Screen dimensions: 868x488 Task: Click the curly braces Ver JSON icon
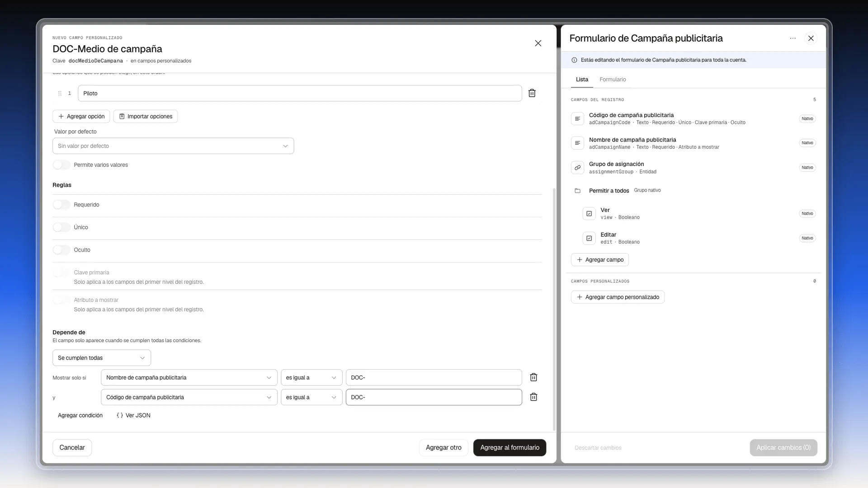(x=120, y=416)
